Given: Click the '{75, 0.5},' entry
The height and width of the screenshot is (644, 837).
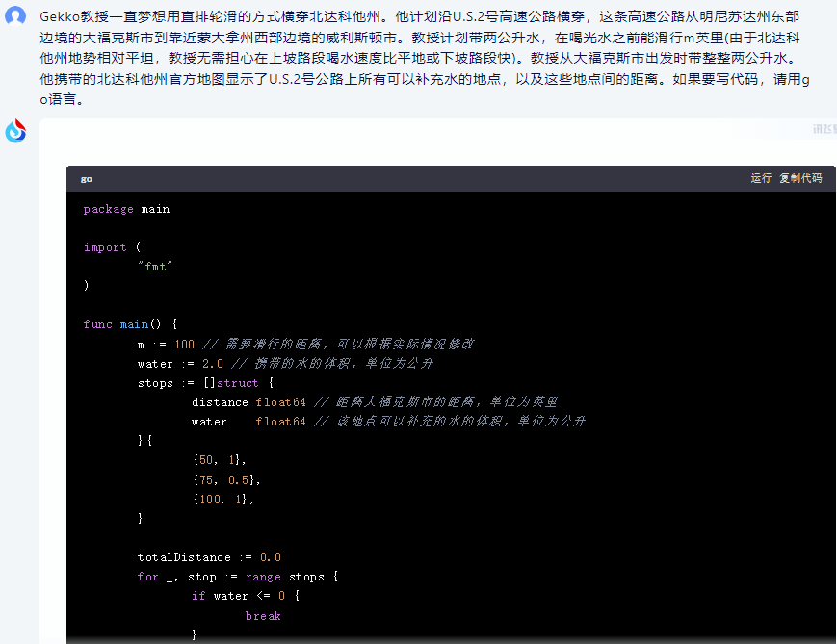Looking at the screenshot, I should [x=226, y=480].
